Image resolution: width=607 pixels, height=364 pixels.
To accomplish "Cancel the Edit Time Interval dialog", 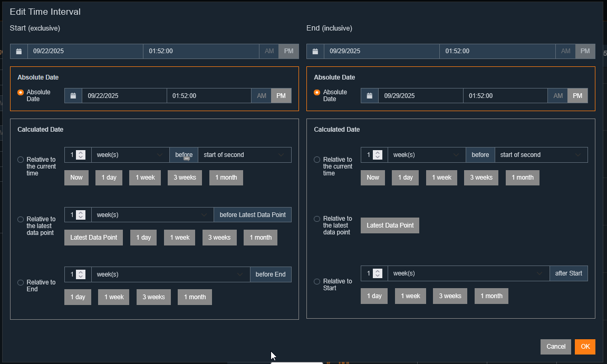I will pos(555,347).
